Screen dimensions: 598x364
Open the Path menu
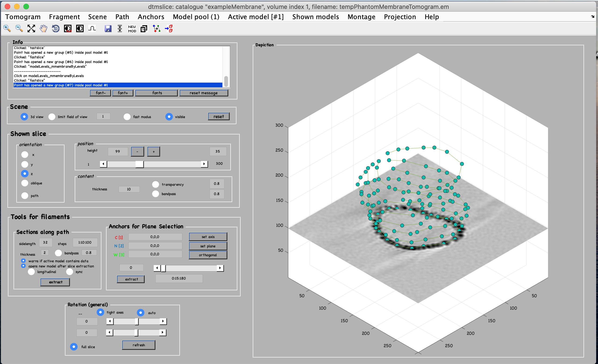pos(122,17)
